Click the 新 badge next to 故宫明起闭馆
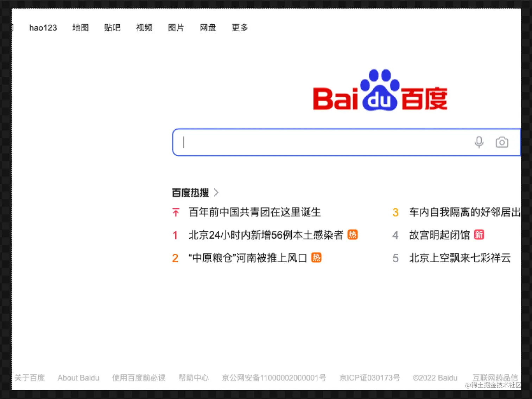The height and width of the screenshot is (399, 532). (x=479, y=234)
